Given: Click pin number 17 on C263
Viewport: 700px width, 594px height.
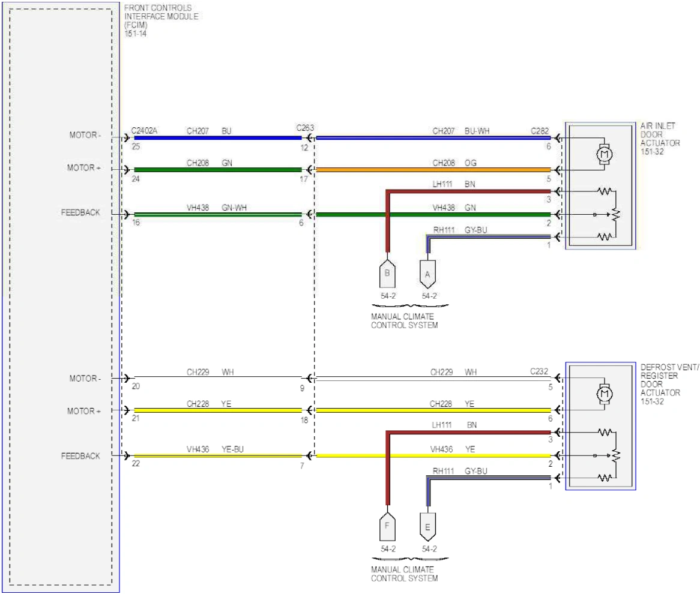Looking at the screenshot, I should (304, 179).
